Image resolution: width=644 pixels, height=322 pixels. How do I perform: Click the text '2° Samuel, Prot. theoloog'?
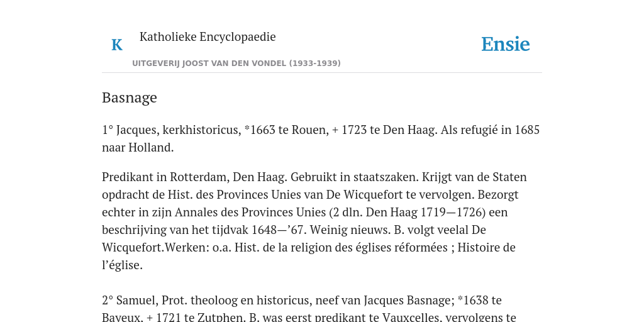170,300
